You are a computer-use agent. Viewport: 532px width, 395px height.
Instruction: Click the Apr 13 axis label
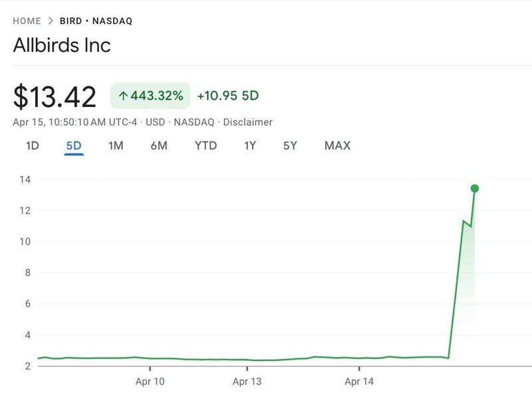pyautogui.click(x=249, y=382)
